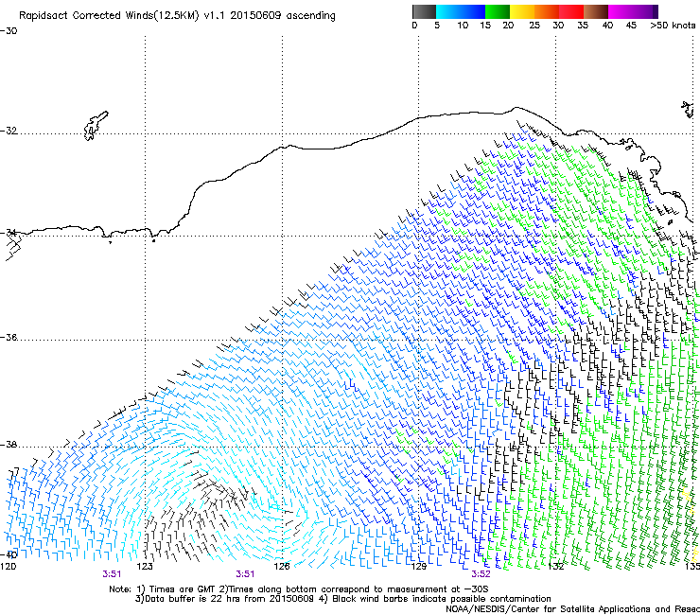Click the gray 0-5 knots color swatch
This screenshot has height=615, width=700.
point(424,11)
